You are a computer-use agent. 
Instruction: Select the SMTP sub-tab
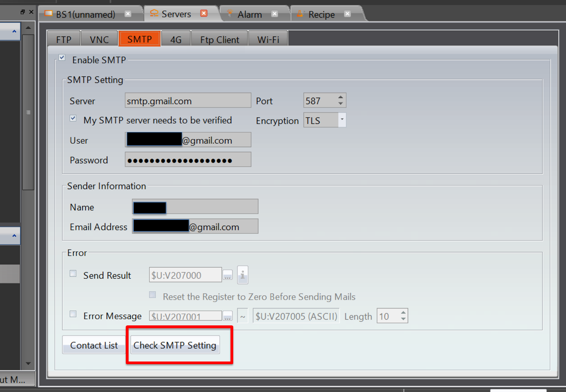pos(139,39)
